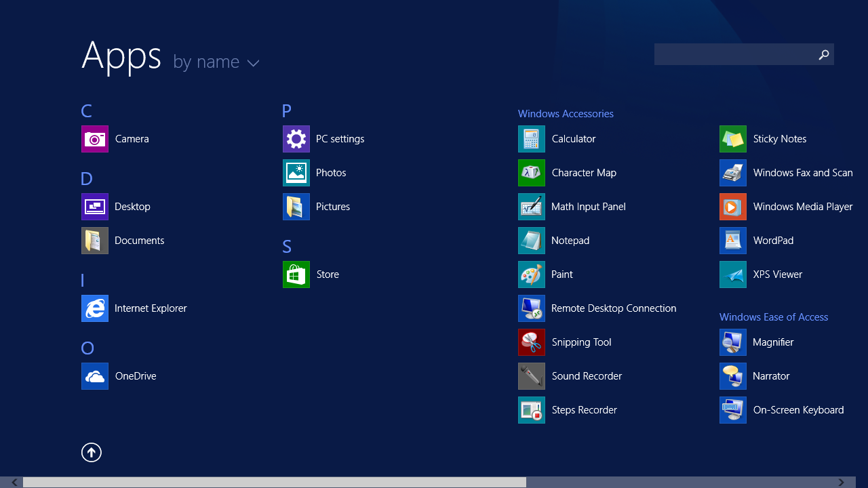Open the XPS Viewer icon
868x488 pixels.
pos(733,274)
